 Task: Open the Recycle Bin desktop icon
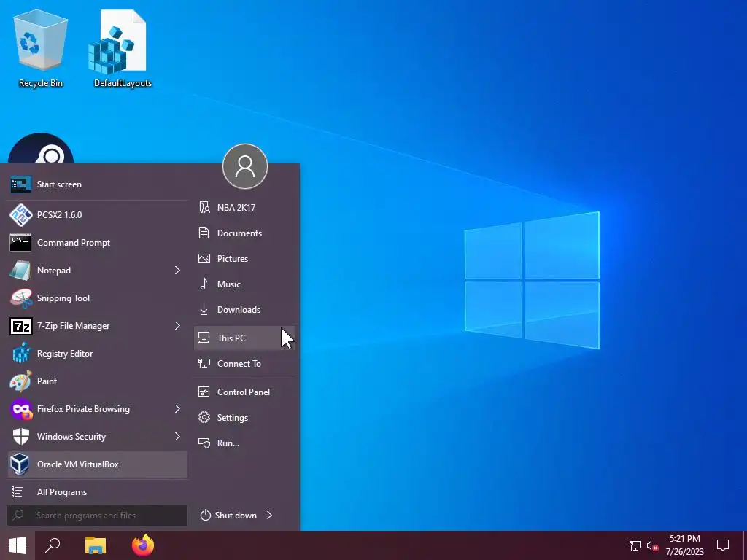click(x=41, y=49)
